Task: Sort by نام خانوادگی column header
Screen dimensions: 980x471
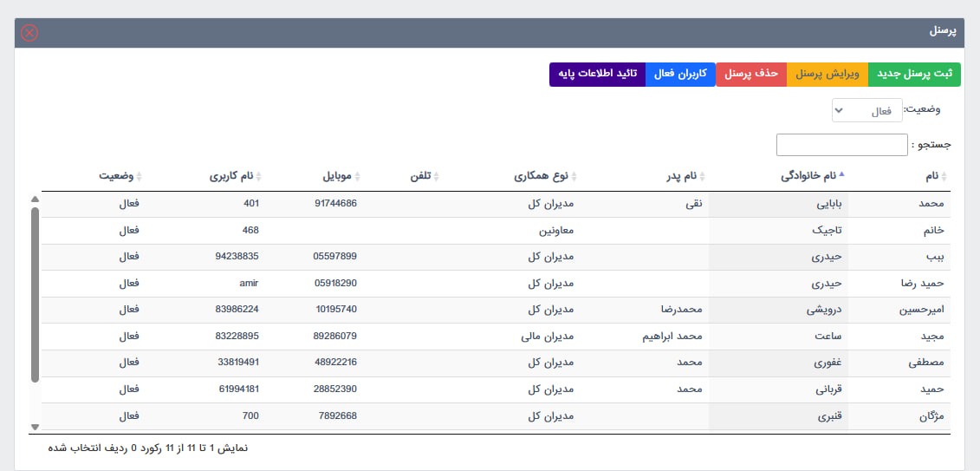Action: coord(809,176)
